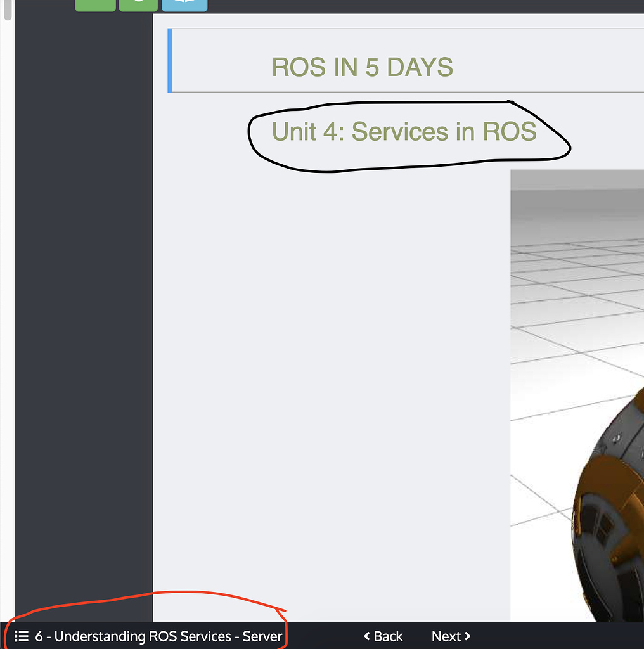Click the 'ROS IN 5 DAYS' course title
Viewport: 644px width, 649px height.
point(362,67)
